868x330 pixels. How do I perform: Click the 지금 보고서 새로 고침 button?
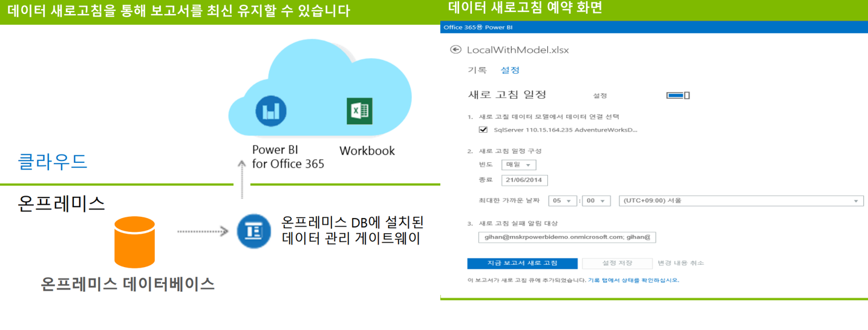tap(522, 263)
